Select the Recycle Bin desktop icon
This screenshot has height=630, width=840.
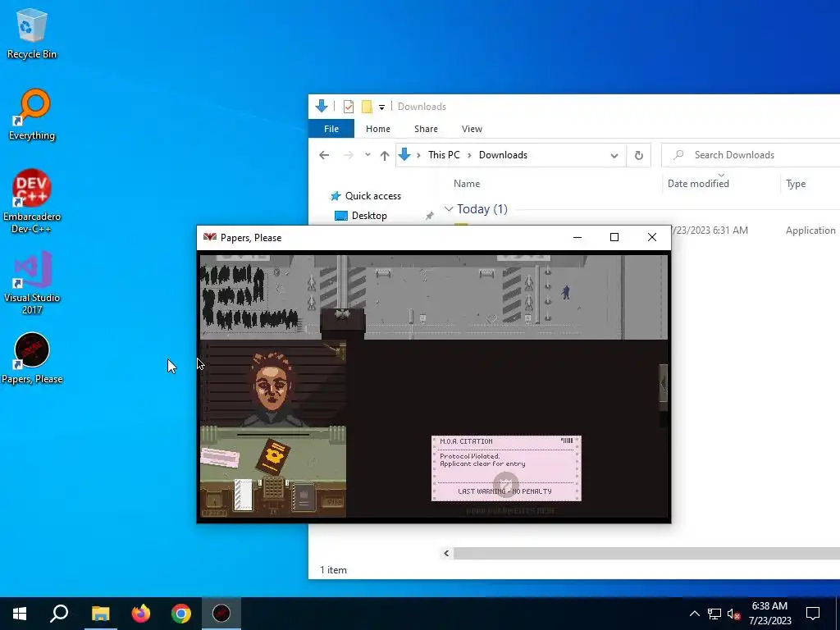[x=32, y=33]
